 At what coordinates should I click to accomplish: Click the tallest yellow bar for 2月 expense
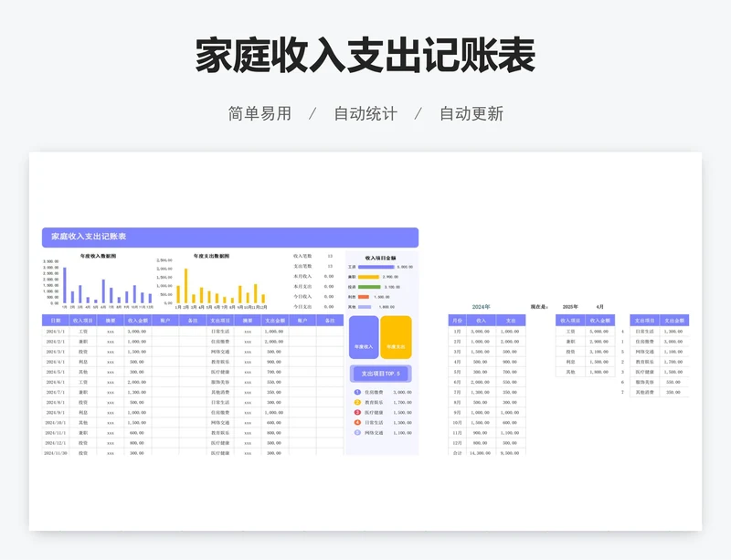point(186,286)
